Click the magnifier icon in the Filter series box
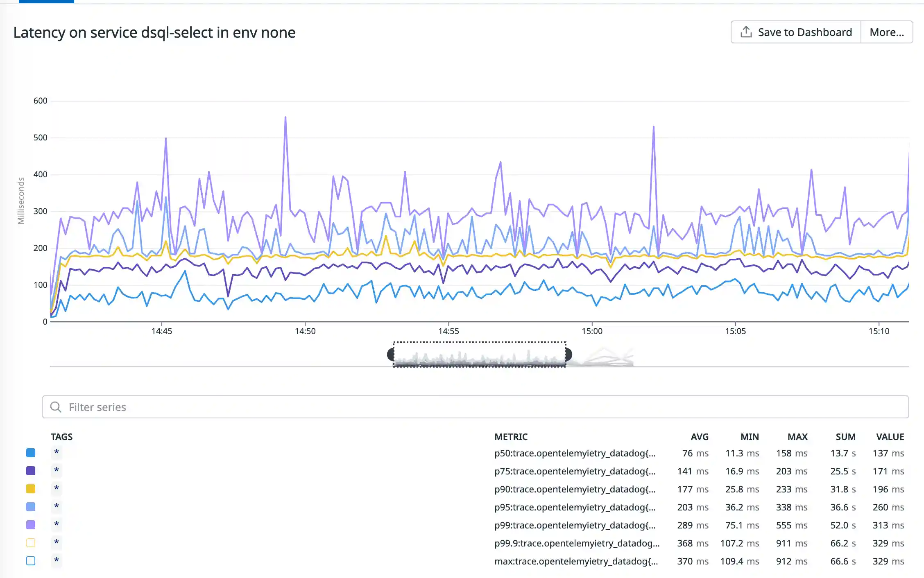Viewport: 924px width, 578px height. [56, 407]
